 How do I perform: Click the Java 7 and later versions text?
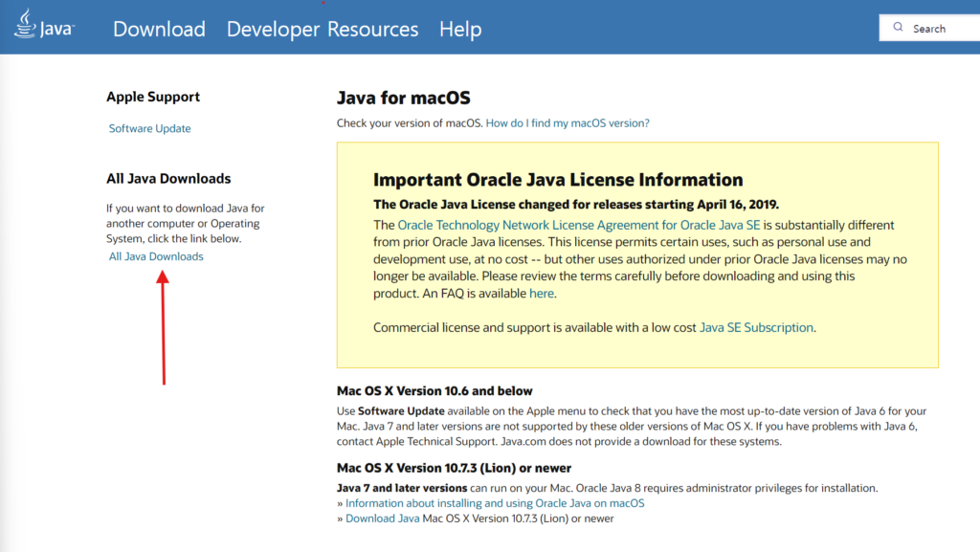(x=402, y=488)
